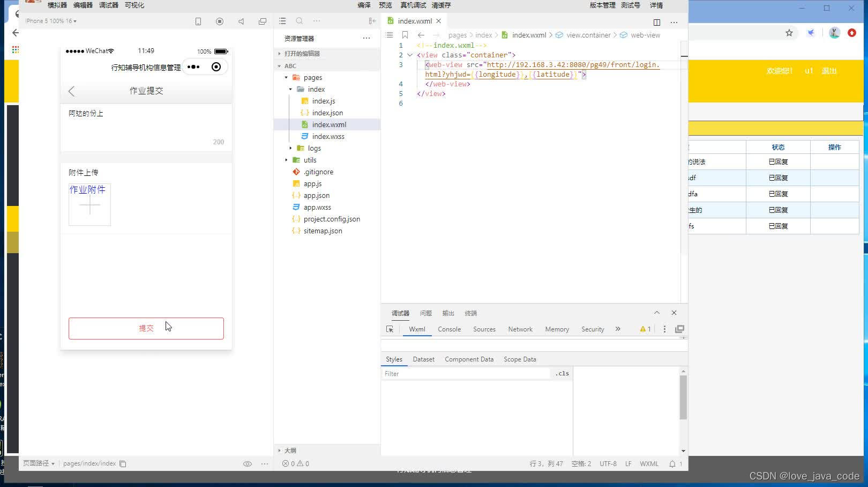Click the mini program capsule close circle

(216, 67)
